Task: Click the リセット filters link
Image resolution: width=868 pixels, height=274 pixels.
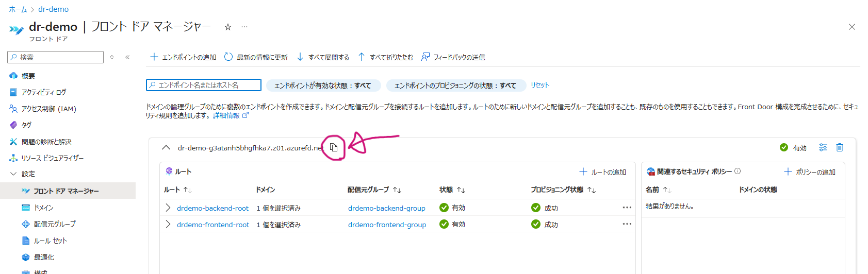Action: 540,85
